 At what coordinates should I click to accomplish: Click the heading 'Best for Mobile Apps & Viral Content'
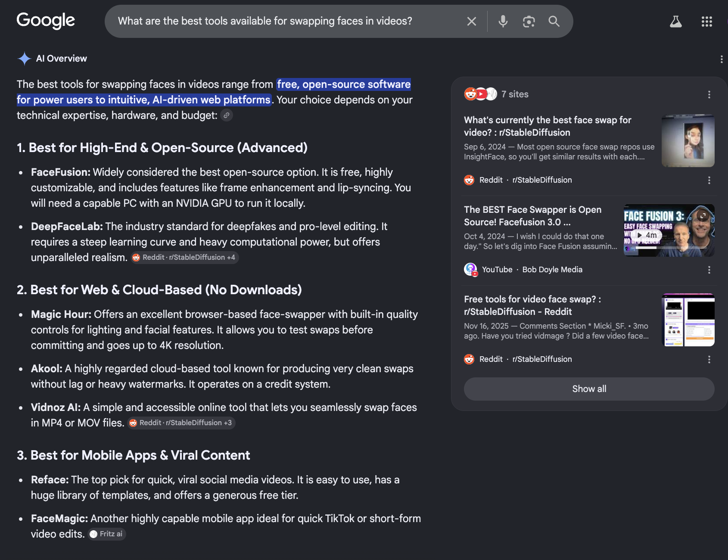(x=134, y=455)
